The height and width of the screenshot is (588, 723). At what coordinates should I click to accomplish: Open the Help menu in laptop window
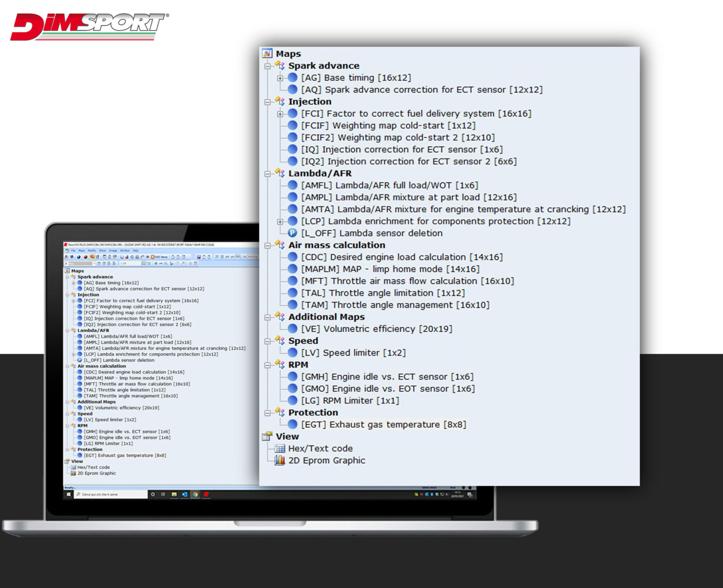tap(136, 251)
